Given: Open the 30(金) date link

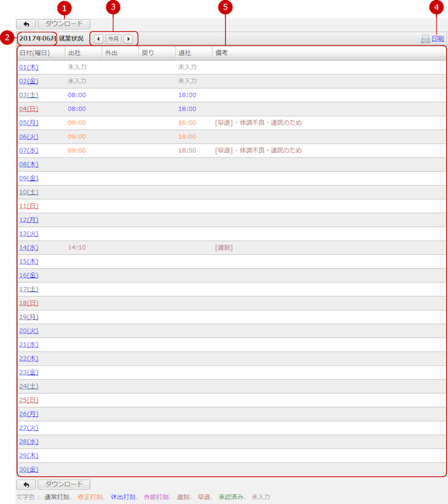Looking at the screenshot, I should 29,469.
